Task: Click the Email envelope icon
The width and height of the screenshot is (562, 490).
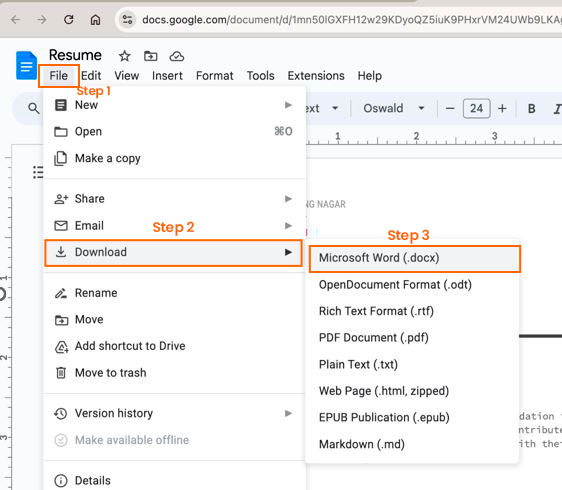Action: pos(61,225)
